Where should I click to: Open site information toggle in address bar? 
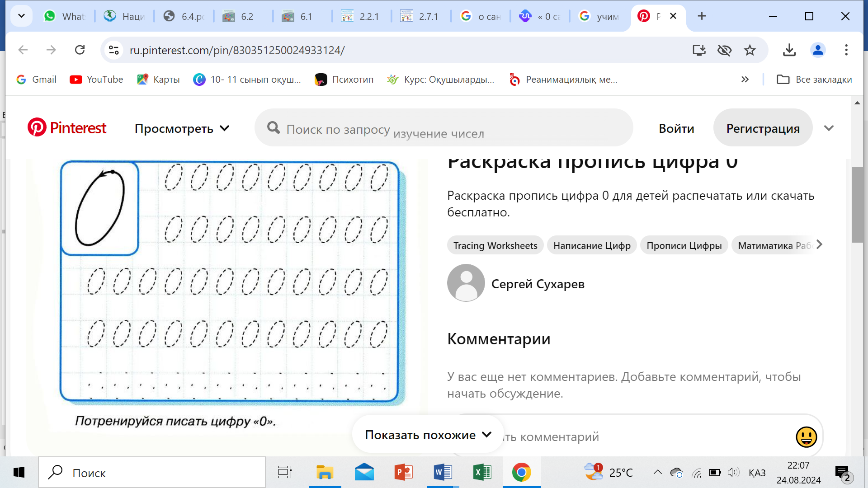114,50
